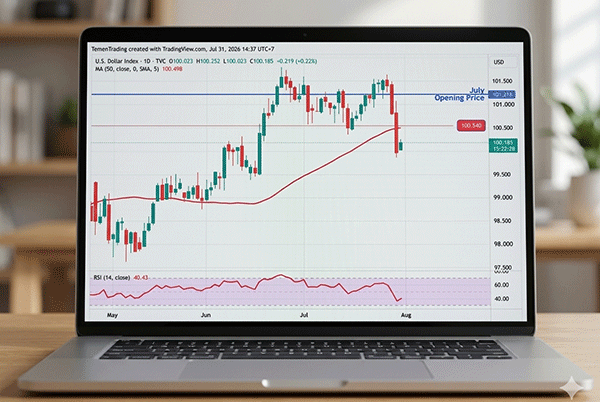The height and width of the screenshot is (402, 600).
Task: Click the red 100.540 price label
Action: [471, 125]
